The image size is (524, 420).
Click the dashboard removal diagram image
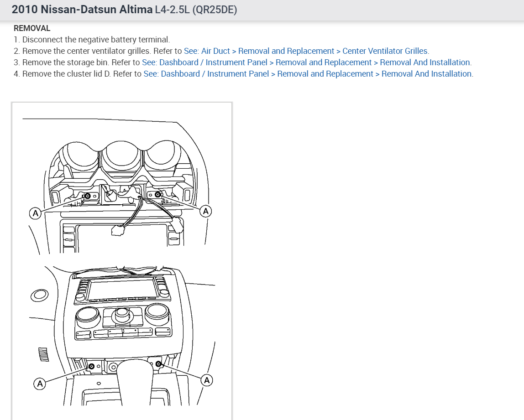tap(122, 261)
